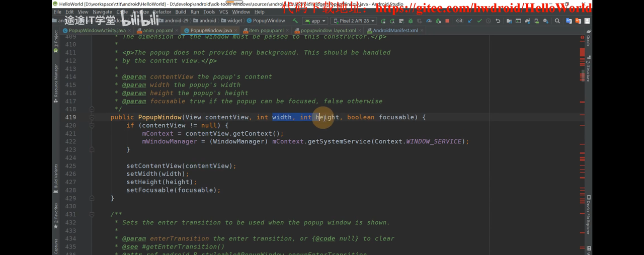Click the Profile app gauge icon

click(429, 21)
